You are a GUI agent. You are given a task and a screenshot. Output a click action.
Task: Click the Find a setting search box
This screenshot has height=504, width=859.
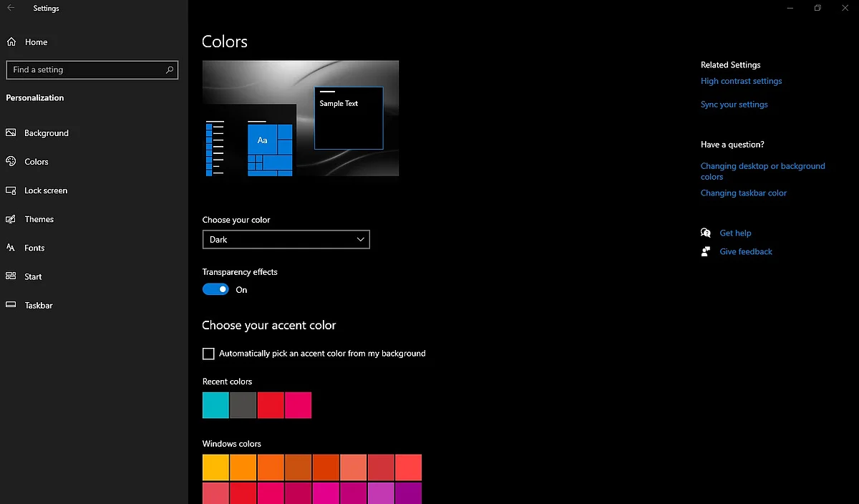(x=92, y=69)
